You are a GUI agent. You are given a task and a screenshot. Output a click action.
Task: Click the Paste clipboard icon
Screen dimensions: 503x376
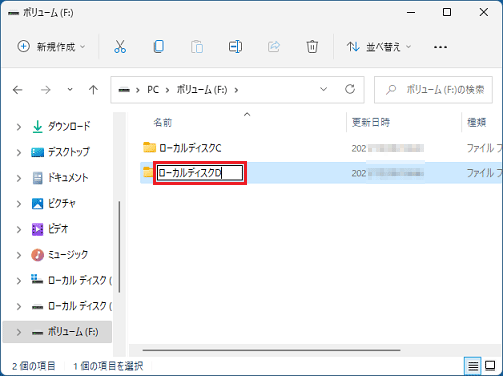tap(197, 47)
